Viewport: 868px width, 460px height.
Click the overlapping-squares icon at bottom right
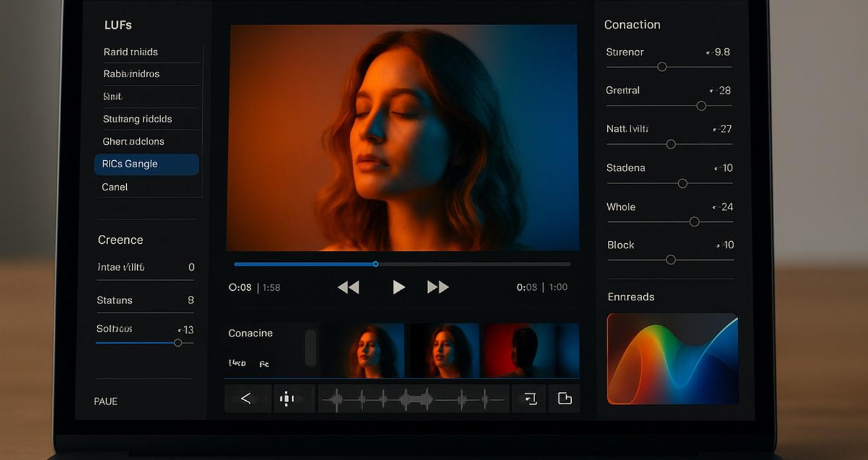pyautogui.click(x=565, y=399)
